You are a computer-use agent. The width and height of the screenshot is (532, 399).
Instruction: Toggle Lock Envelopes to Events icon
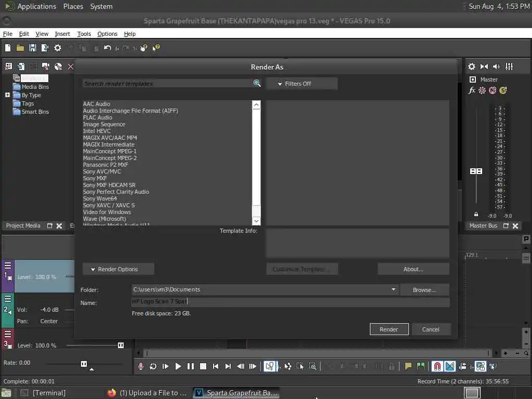(x=481, y=366)
